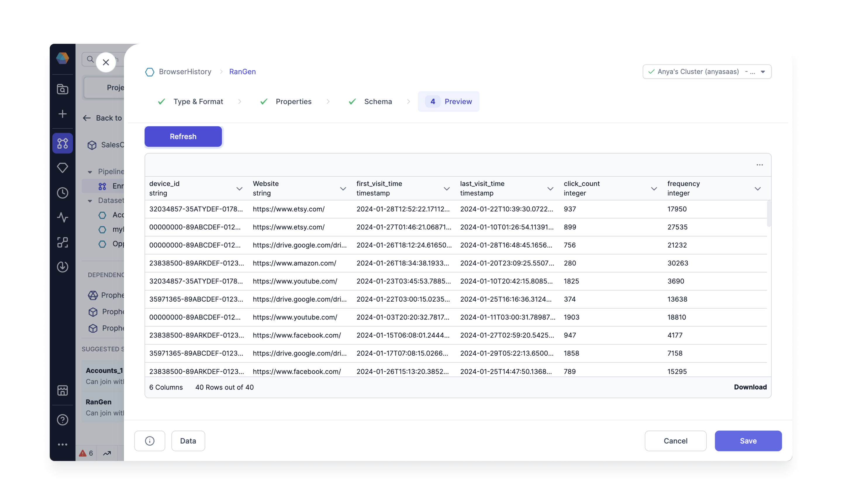Click the Download link below table
The height and width of the screenshot is (504, 842).
tap(750, 387)
